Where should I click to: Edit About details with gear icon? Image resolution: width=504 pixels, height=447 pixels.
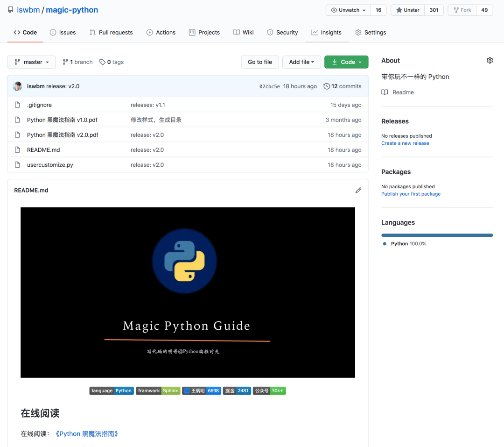coord(490,61)
